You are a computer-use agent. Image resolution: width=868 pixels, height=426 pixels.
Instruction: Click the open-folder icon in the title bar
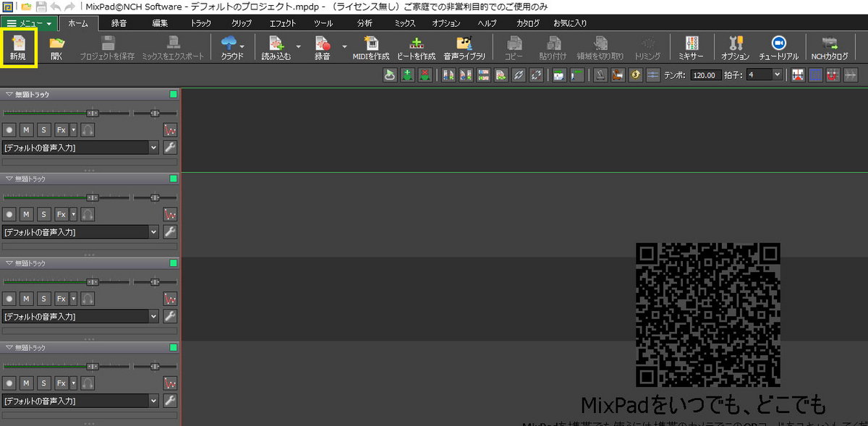point(27,6)
